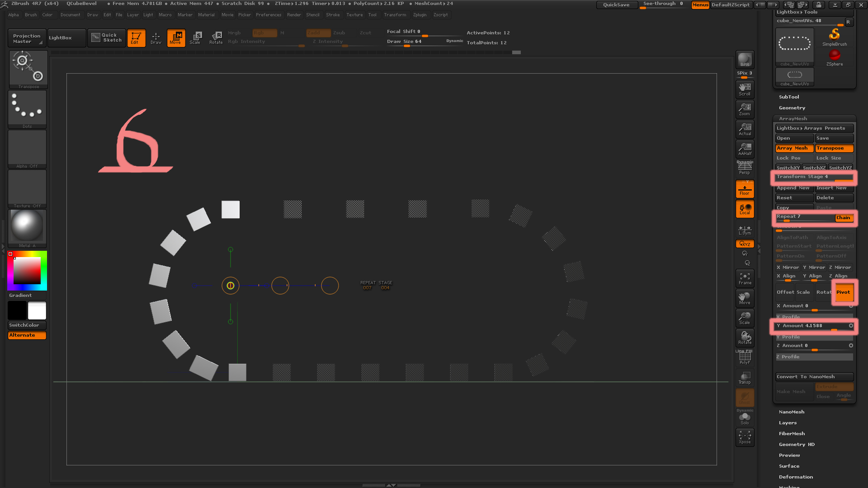Toggle the Persp perspective view
Viewport: 868px width, 488px height.
click(x=745, y=168)
